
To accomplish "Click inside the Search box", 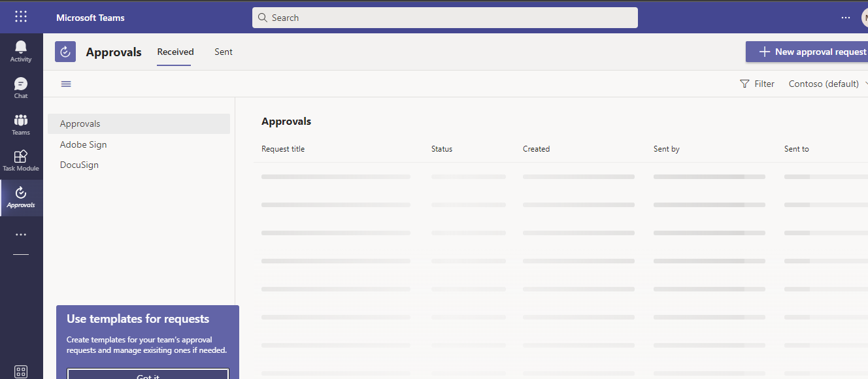I will [445, 18].
